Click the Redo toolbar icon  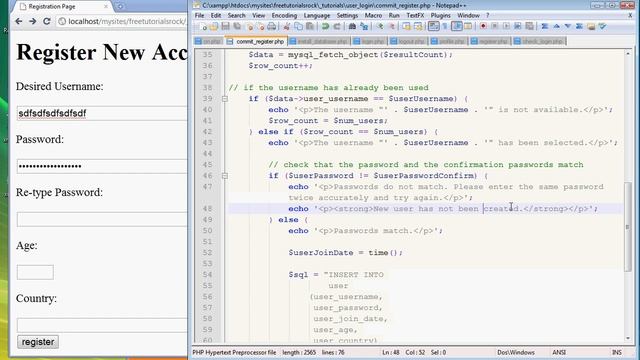click(337, 27)
